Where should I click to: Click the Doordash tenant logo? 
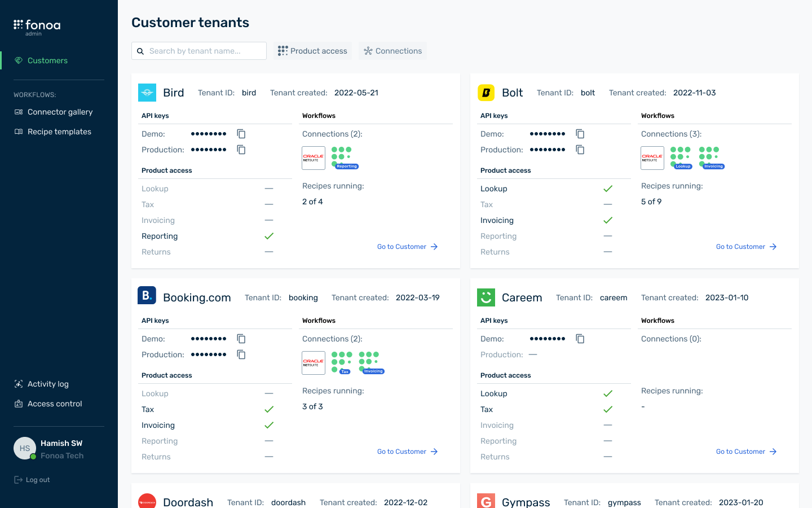(x=147, y=501)
